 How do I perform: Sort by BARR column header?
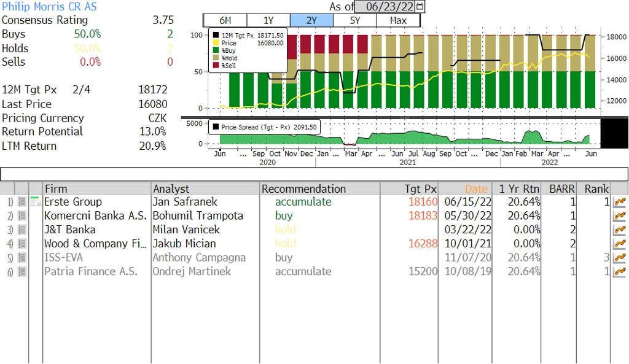point(559,189)
